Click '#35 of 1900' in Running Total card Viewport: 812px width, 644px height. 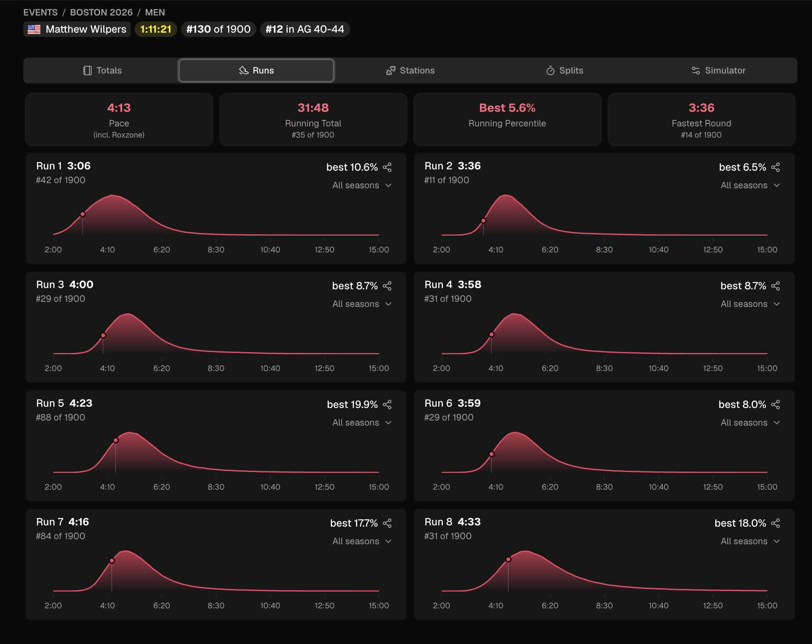pyautogui.click(x=313, y=135)
